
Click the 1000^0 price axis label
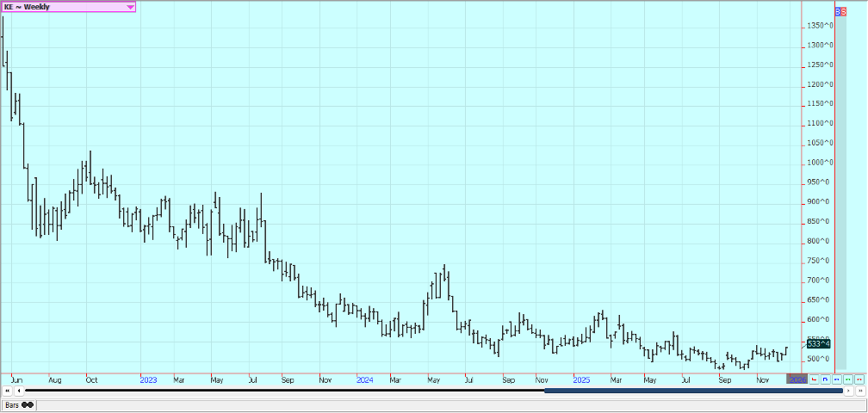tap(819, 163)
